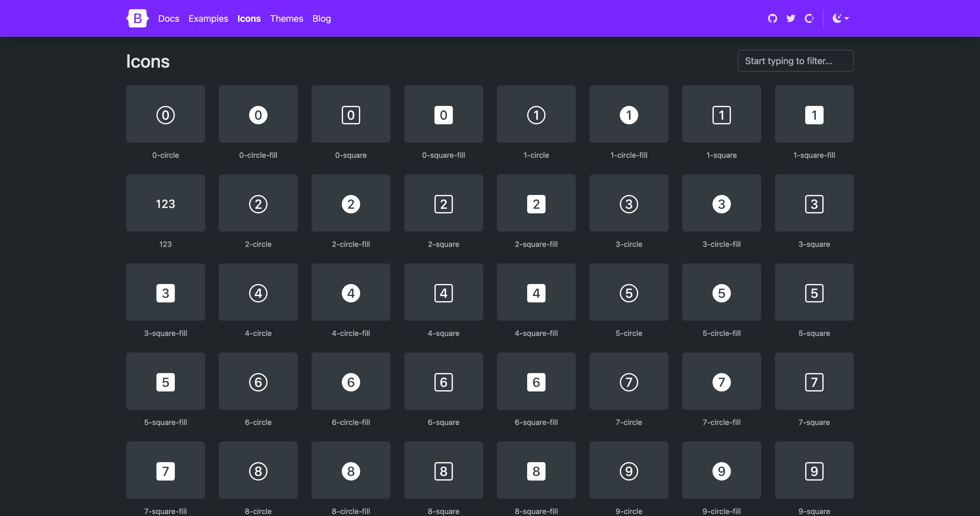Open the 4-circle-fill icon tile
980x516 pixels.
pyautogui.click(x=351, y=292)
